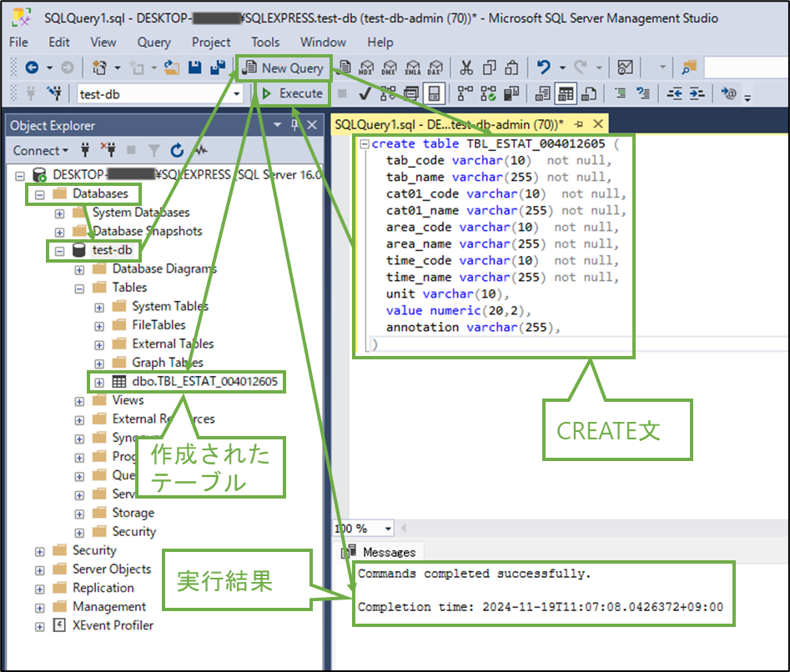Open the Connect dropdown in Object Explorer
Image resolution: width=790 pixels, height=672 pixels.
pos(41,151)
